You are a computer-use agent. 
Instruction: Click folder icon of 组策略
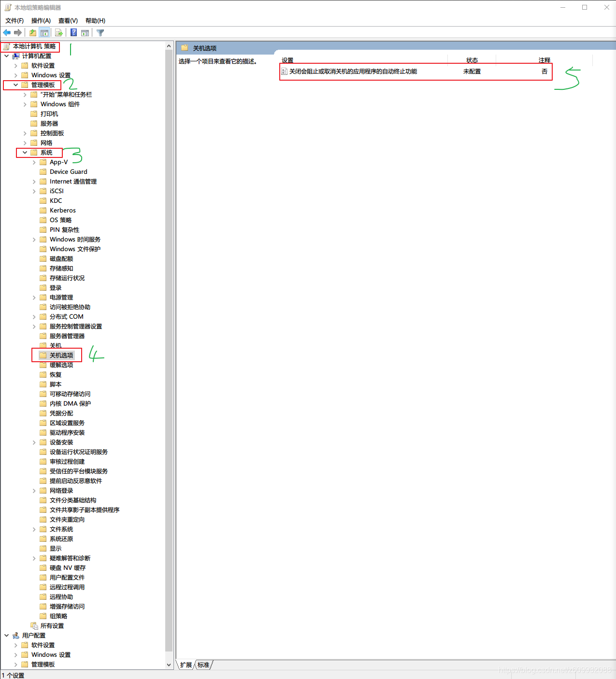point(43,616)
